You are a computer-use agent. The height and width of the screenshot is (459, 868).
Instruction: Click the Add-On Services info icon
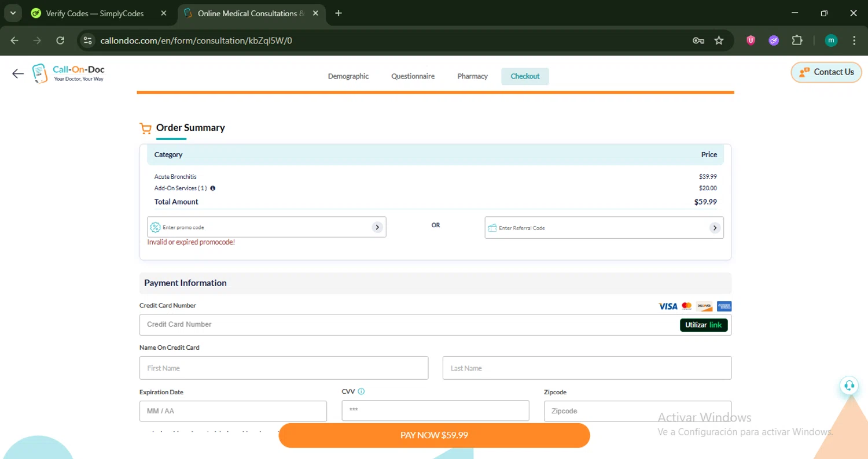pos(213,188)
